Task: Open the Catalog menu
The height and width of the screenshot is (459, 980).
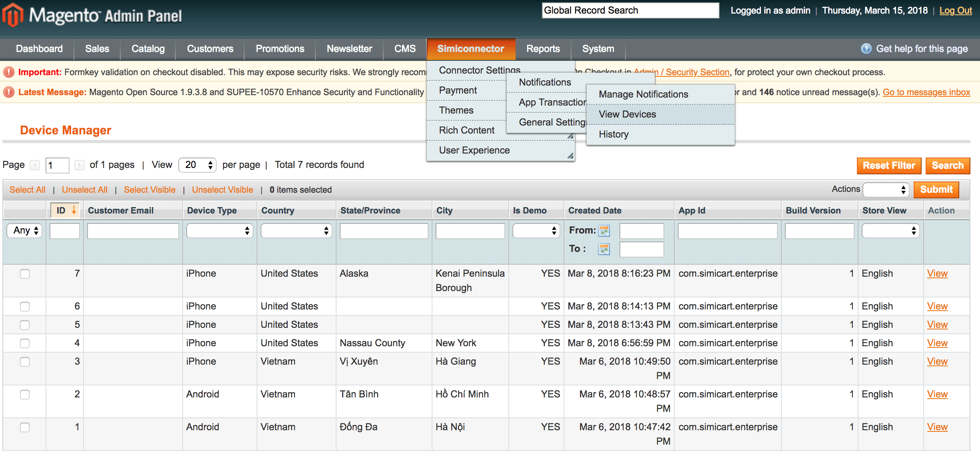Action: (148, 49)
